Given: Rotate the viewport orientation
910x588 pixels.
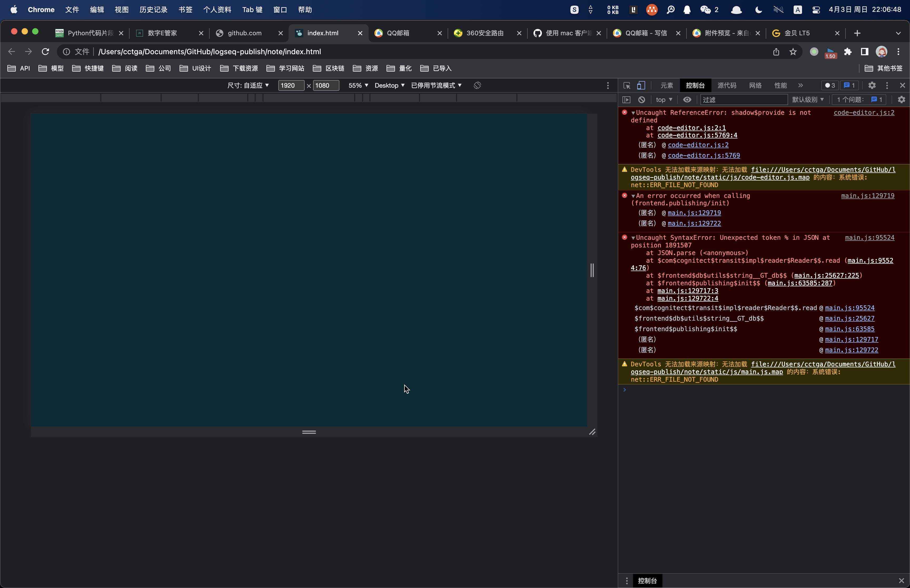Looking at the screenshot, I should tap(477, 86).
